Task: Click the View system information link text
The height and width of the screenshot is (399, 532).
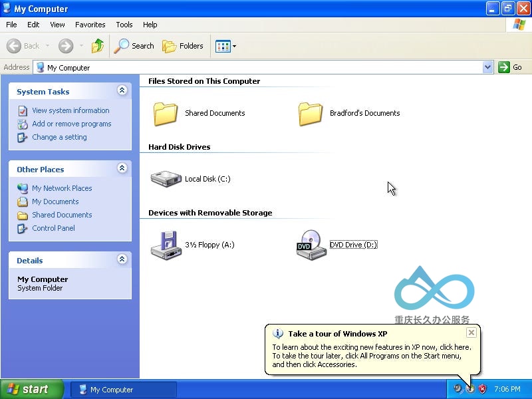Action: [70, 110]
